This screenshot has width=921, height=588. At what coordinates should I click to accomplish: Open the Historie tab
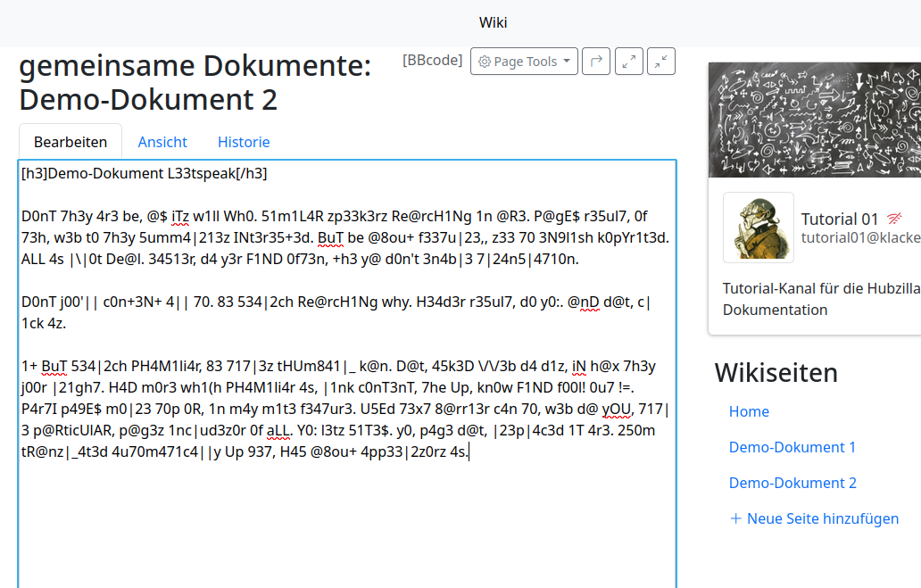[244, 142]
